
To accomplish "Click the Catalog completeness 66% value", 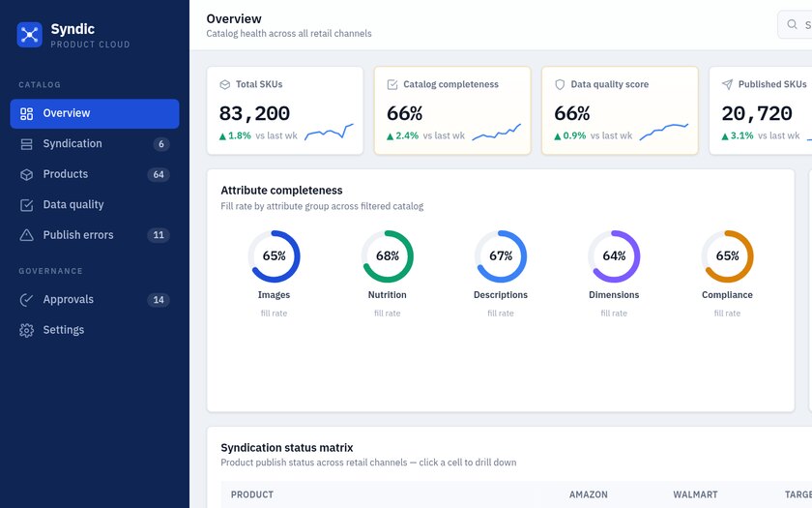I will [x=404, y=113].
